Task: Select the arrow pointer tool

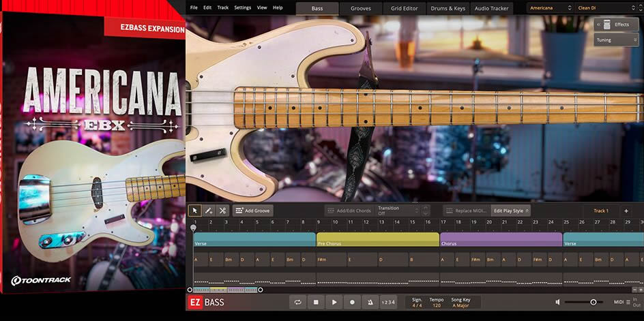Action: [x=195, y=211]
